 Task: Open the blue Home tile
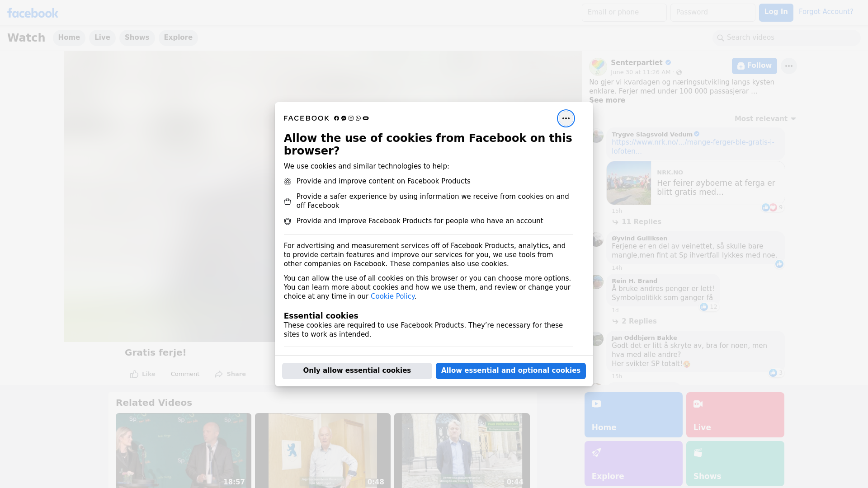click(633, 415)
